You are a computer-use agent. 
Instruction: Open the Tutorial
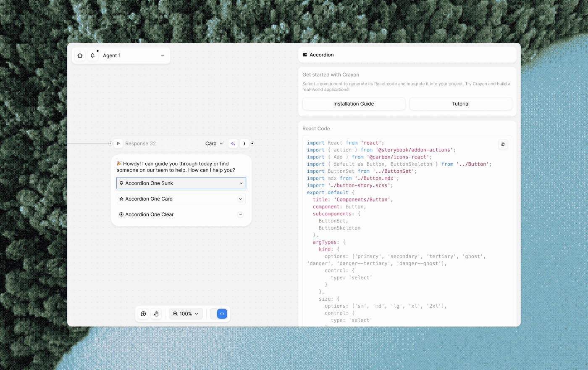point(461,104)
